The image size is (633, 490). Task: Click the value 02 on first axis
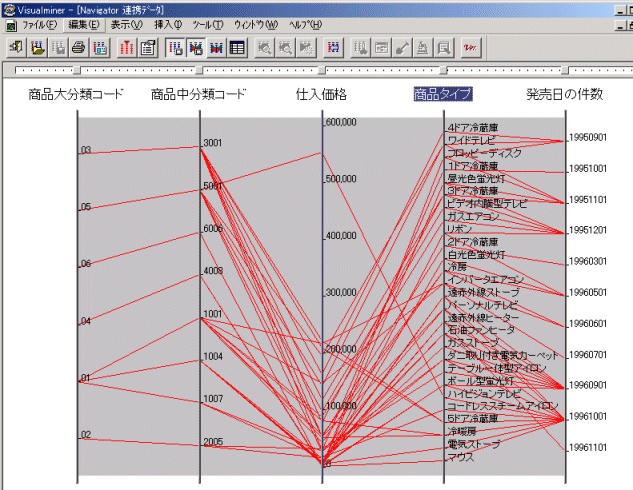(x=86, y=435)
